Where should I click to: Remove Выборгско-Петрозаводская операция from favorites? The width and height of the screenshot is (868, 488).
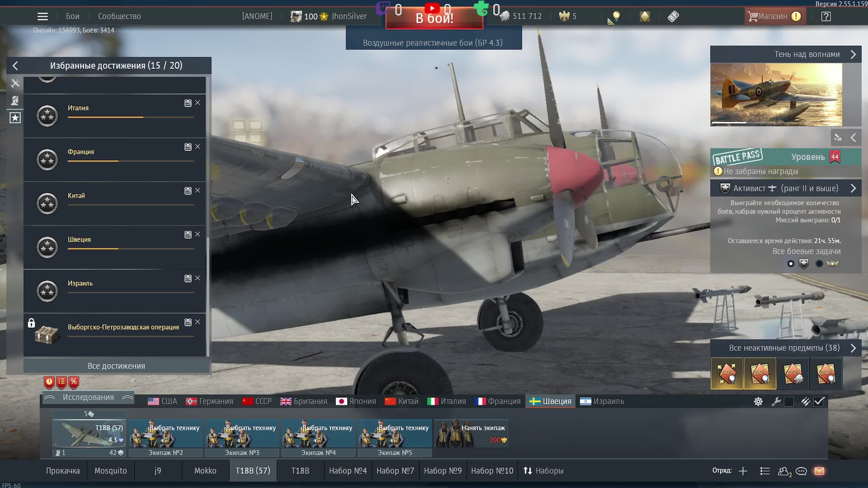(x=198, y=322)
